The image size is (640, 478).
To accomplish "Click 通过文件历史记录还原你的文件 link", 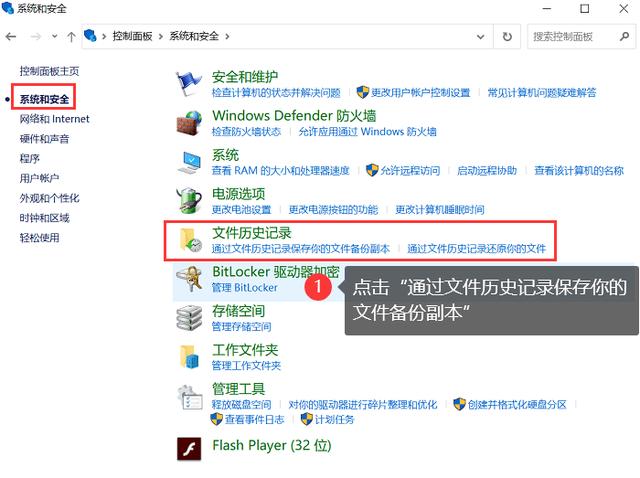I will 477,249.
